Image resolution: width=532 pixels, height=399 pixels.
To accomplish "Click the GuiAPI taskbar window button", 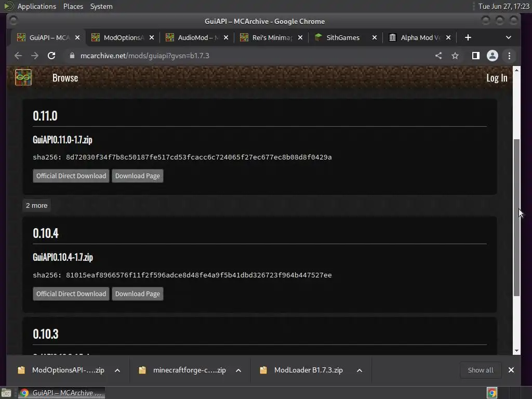I will coord(61,393).
